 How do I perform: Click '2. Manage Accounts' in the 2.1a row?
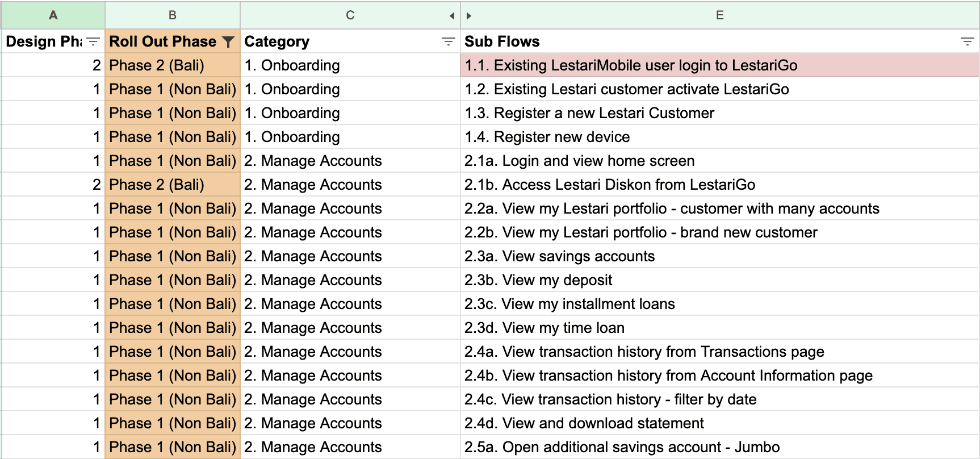point(350,161)
